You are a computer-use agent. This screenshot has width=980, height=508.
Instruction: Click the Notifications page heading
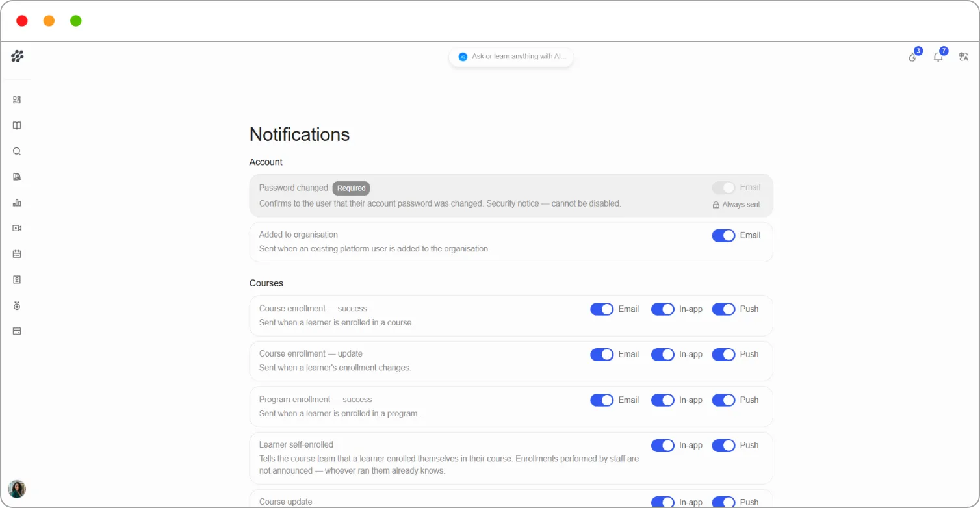(300, 134)
